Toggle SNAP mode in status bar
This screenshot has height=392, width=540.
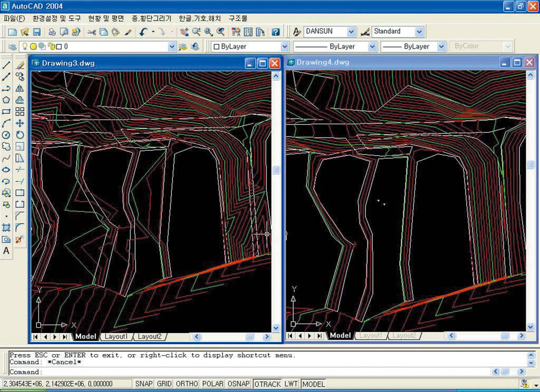pos(143,384)
